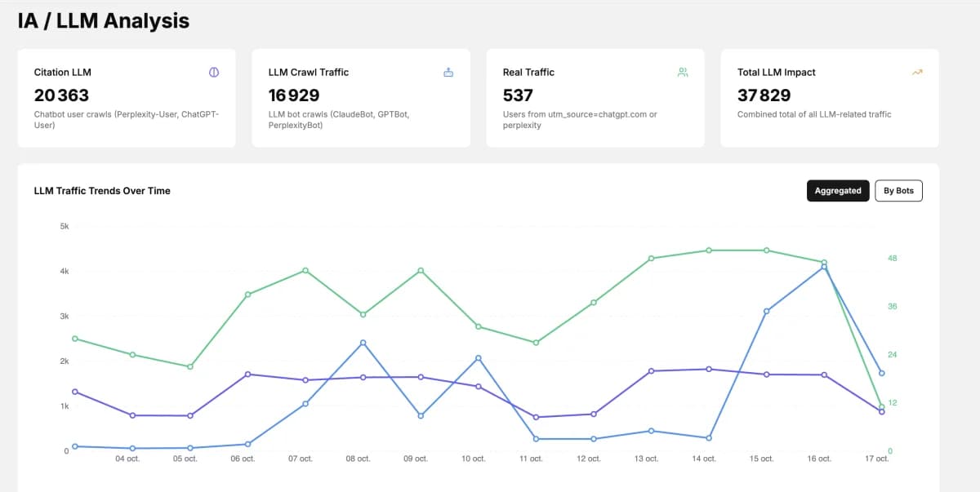
Task: Click purple line point at 14 oct.
Action: coord(709,369)
